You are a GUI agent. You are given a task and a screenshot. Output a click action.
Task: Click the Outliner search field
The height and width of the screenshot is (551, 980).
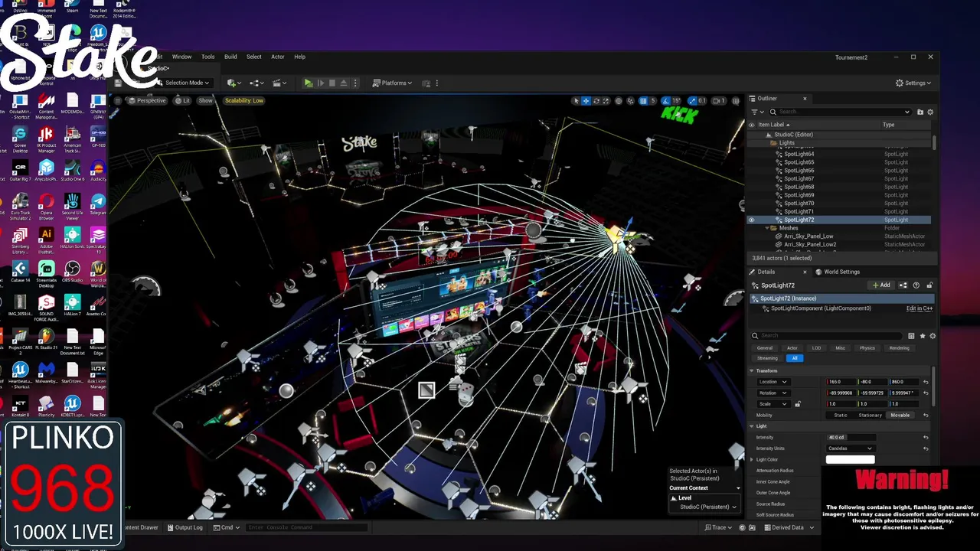point(839,112)
